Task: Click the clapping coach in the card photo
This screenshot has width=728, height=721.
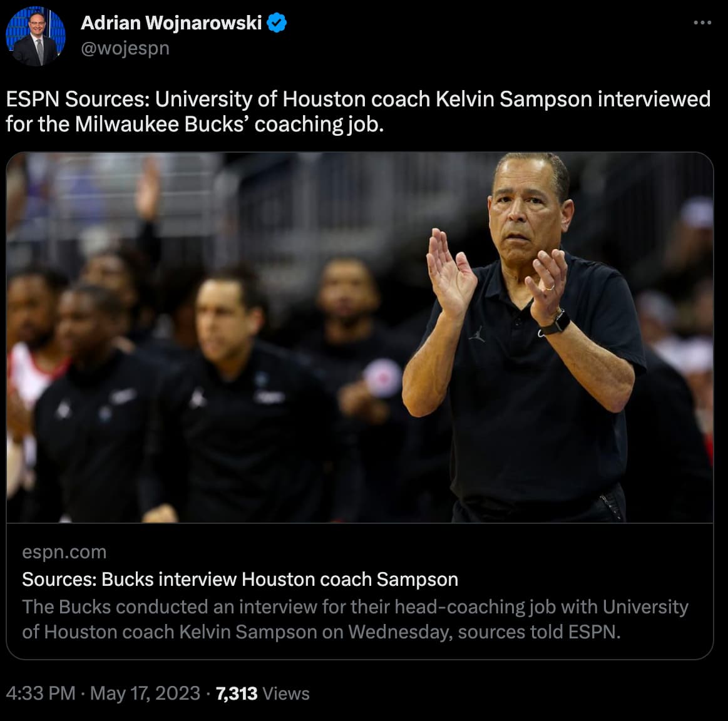Action: click(x=525, y=337)
